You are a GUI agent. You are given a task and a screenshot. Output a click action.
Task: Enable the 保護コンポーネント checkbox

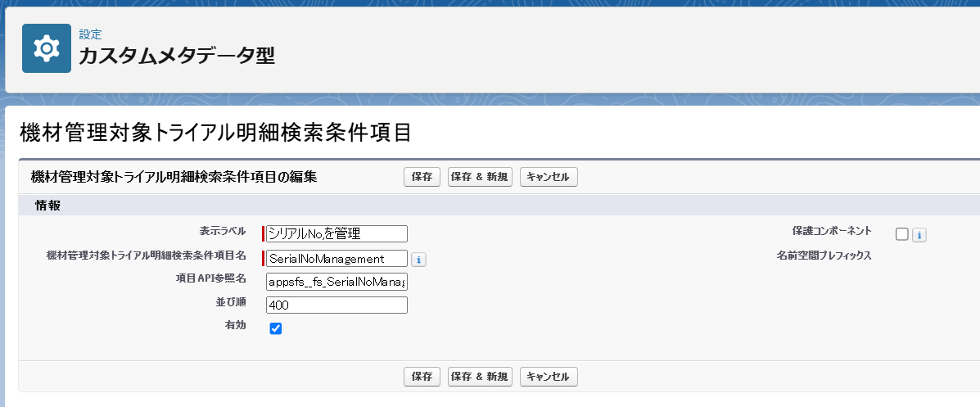point(902,234)
